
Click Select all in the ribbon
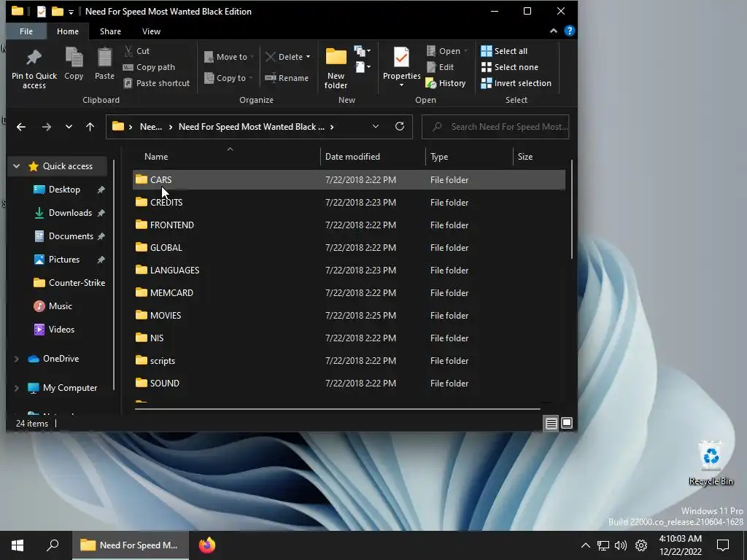[x=504, y=51]
